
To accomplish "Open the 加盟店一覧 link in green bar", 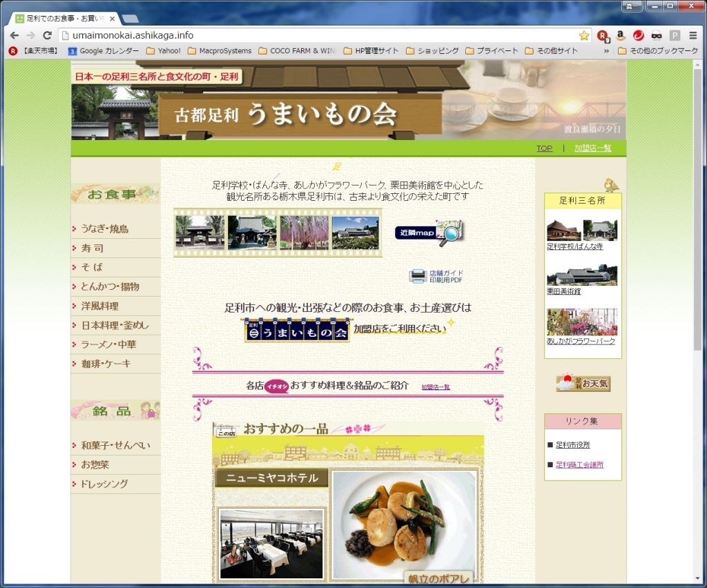I will 592,148.
